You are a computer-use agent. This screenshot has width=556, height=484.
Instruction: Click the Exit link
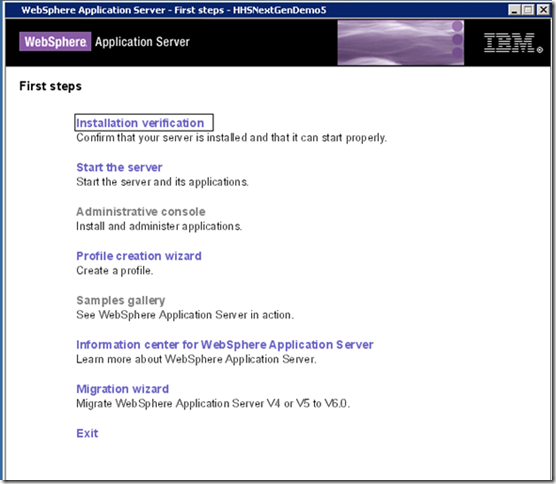87,433
